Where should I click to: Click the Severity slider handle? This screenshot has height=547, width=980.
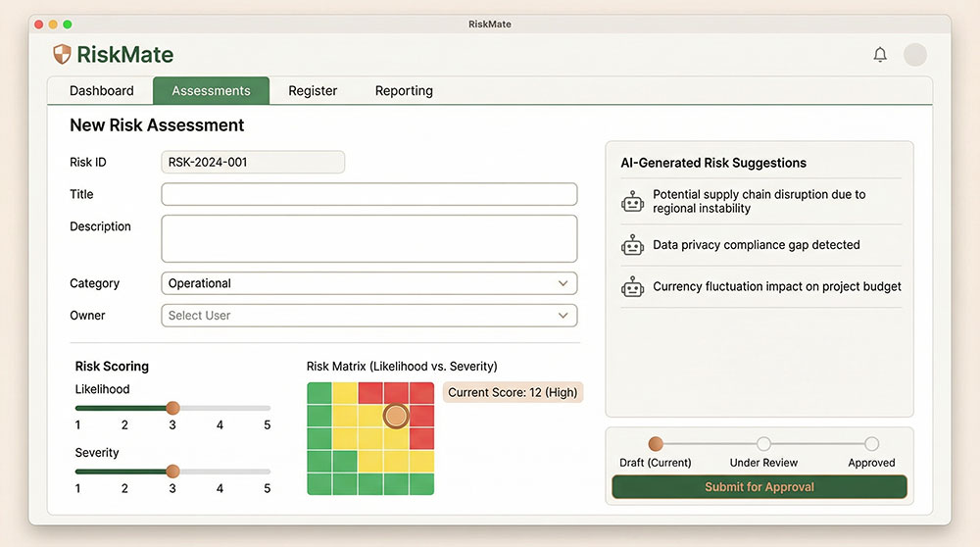click(173, 472)
